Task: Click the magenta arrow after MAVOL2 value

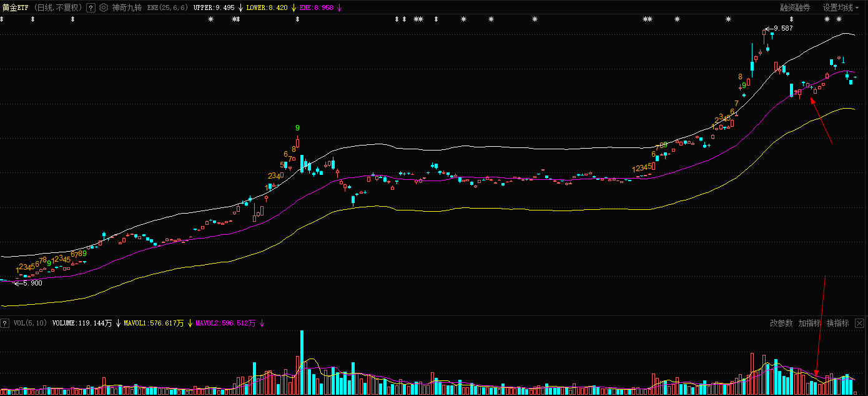Action: pyautogui.click(x=262, y=324)
